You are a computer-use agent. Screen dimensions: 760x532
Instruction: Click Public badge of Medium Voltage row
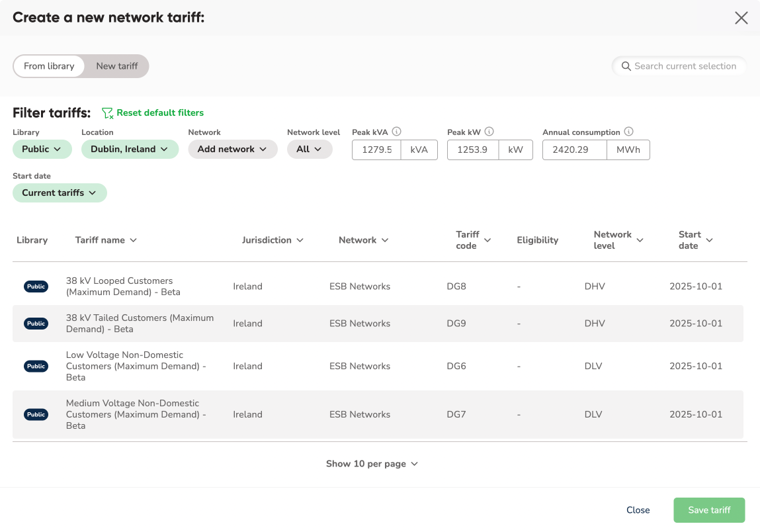coord(36,415)
